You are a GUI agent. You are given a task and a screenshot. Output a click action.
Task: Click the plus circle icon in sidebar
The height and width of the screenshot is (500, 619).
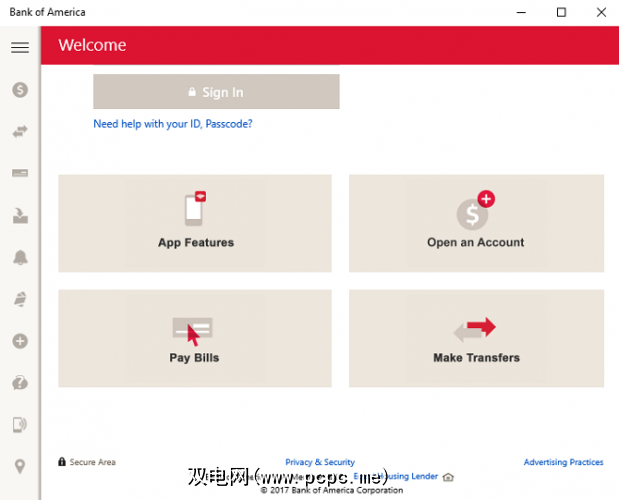20,341
